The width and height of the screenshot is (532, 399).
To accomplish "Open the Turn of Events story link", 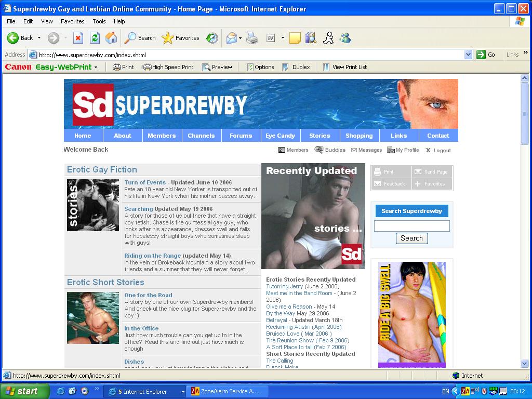I will (x=145, y=182).
